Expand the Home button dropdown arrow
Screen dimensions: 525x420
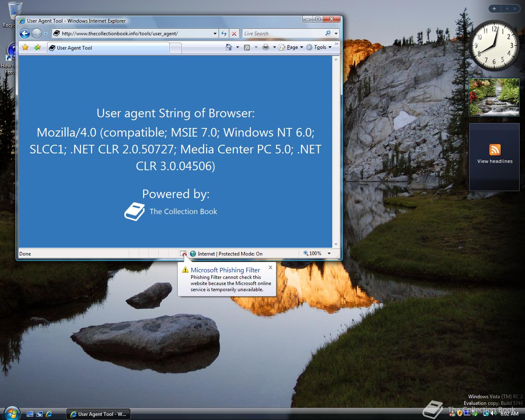237,48
